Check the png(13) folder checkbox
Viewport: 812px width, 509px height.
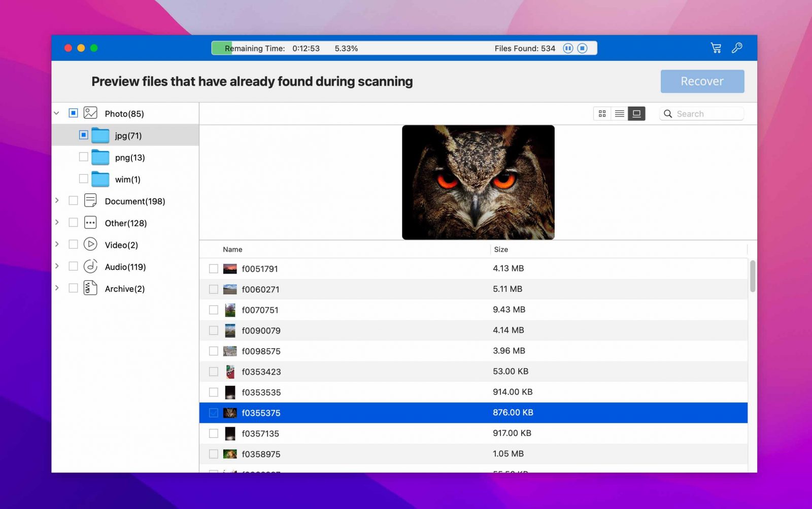(83, 157)
